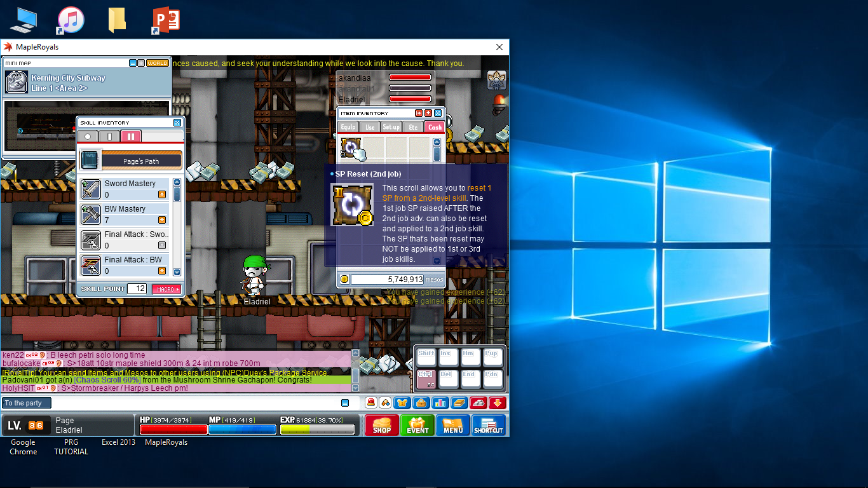Open the SHOP button
The image size is (868, 488).
pos(382,425)
